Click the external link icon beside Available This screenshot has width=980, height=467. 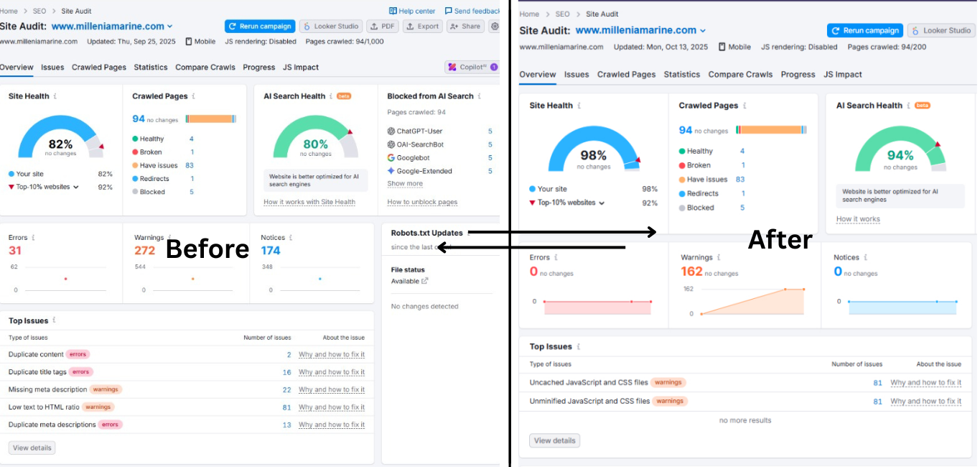pyautogui.click(x=425, y=281)
